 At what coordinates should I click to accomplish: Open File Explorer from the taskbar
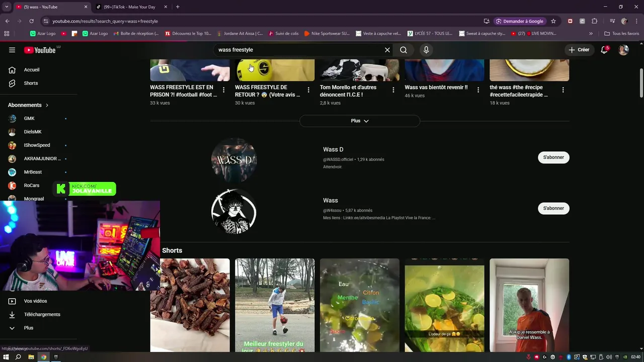click(x=31, y=357)
